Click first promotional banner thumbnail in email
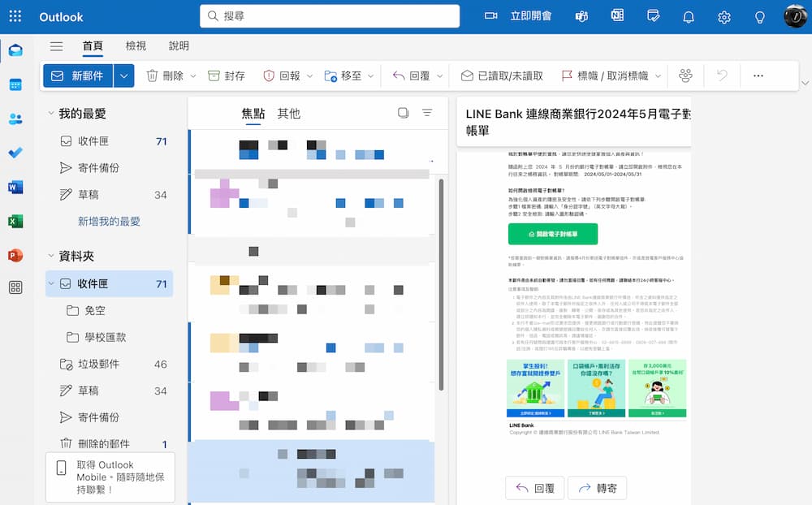Viewport: 812px width, 505px height. click(x=535, y=388)
